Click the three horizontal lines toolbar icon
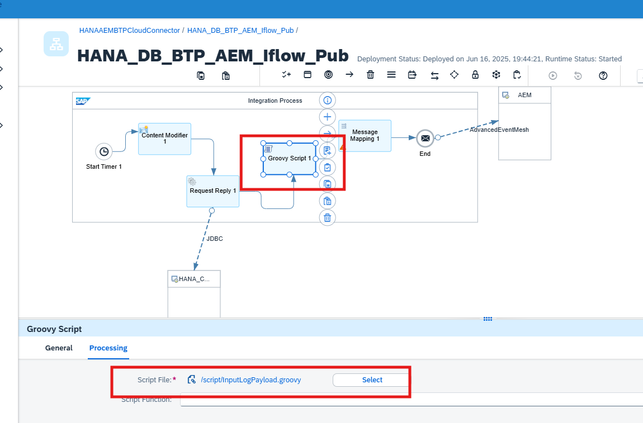Screen dimensions: 643x423 (391, 75)
